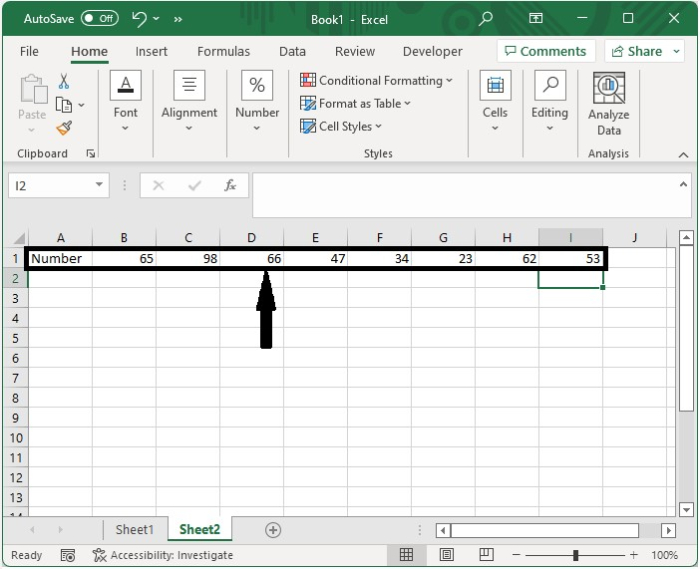Open the Copy dropdown arrow
700x569 pixels.
coord(81,105)
